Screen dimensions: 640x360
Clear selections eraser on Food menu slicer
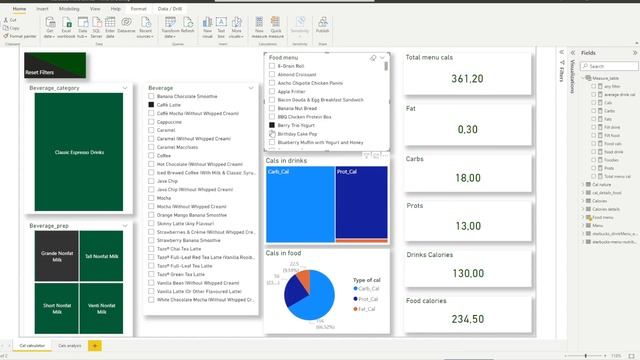[373, 58]
